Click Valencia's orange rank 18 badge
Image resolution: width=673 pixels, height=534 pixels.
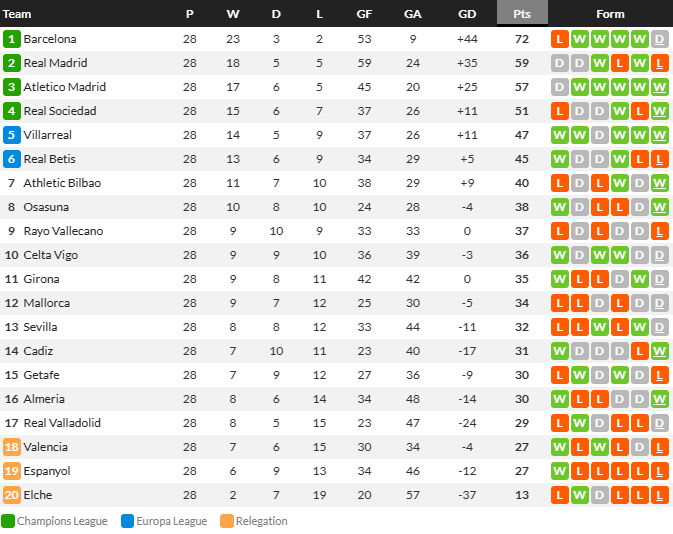pyautogui.click(x=12, y=447)
